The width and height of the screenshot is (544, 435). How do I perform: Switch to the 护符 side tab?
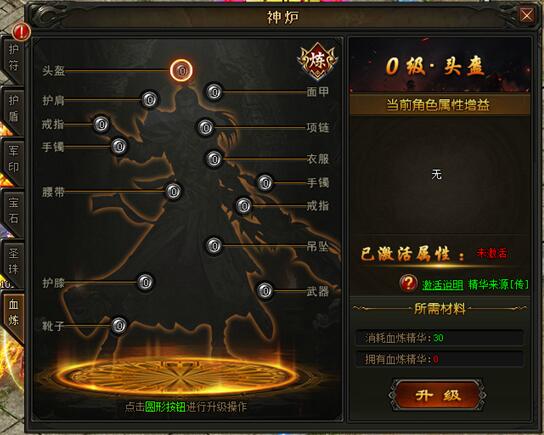coord(14,58)
